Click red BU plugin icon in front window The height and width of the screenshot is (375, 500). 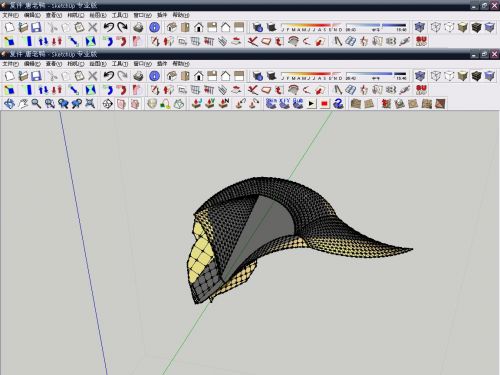pyautogui.click(x=421, y=90)
